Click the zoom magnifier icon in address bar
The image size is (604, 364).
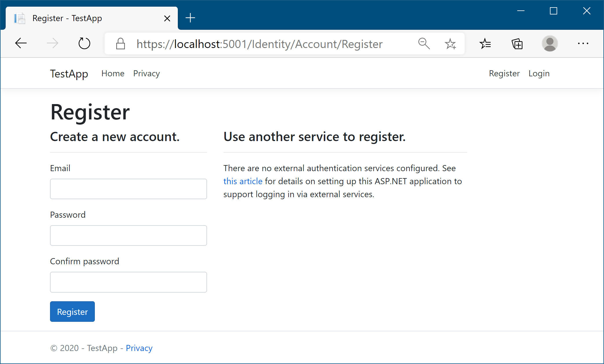pyautogui.click(x=424, y=44)
